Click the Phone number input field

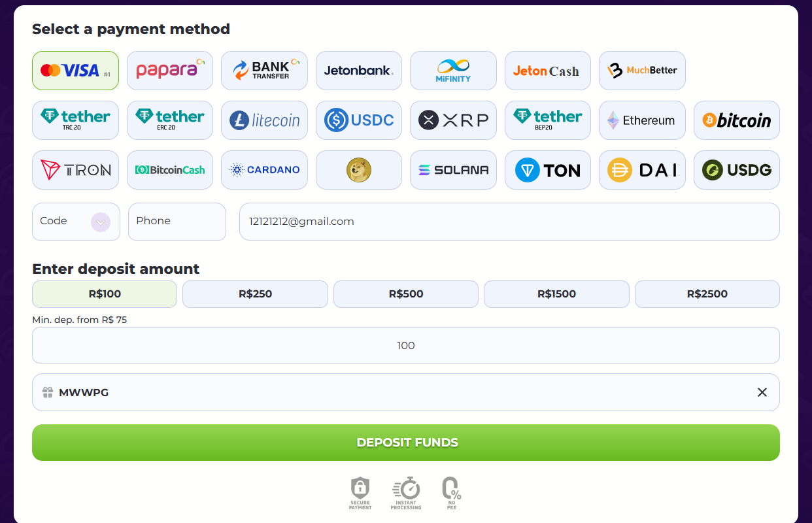(177, 222)
